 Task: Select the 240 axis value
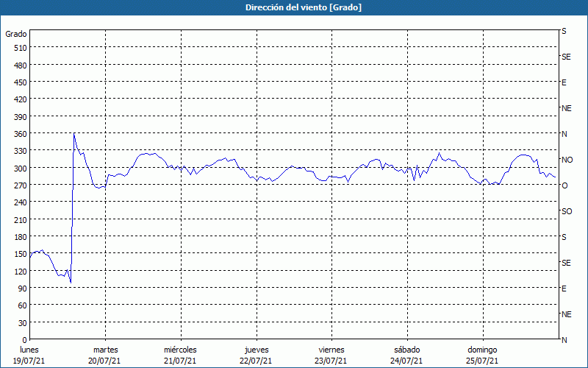[21, 202]
